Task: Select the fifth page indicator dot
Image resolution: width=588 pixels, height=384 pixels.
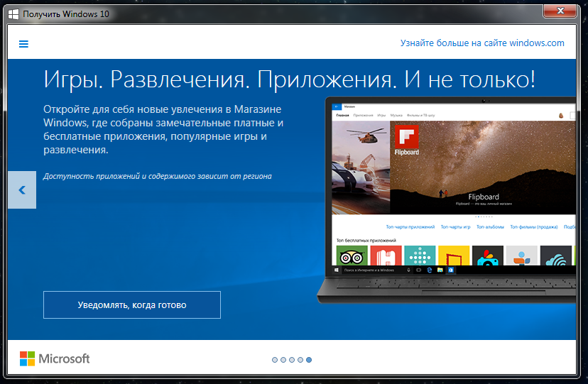Action: point(309,360)
